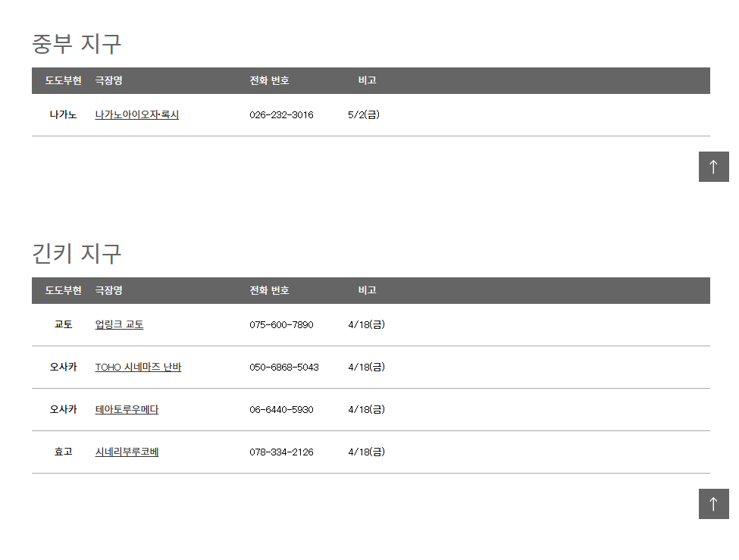Image resolution: width=739 pixels, height=560 pixels.
Task: Follow the TOHO 시네마즈 난바 link
Action: point(138,367)
